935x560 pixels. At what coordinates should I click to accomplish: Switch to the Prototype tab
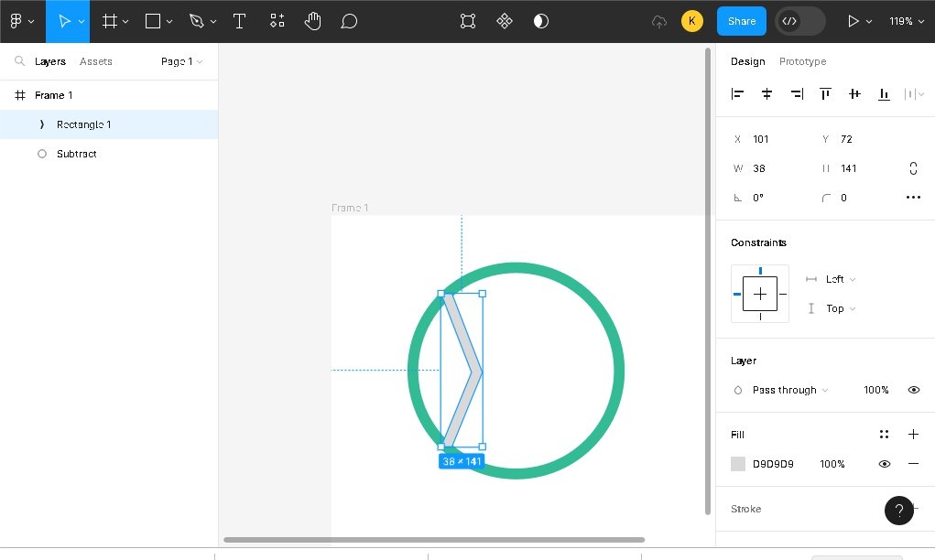[802, 61]
